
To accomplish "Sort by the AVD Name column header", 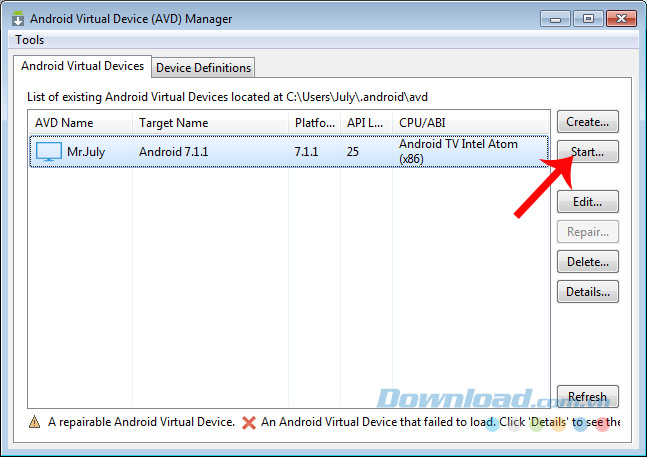I will click(81, 123).
